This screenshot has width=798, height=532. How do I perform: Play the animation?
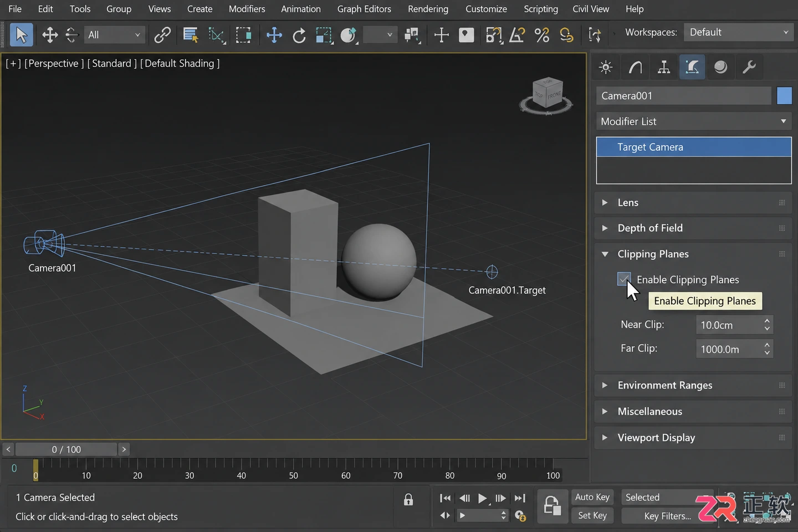[482, 498]
